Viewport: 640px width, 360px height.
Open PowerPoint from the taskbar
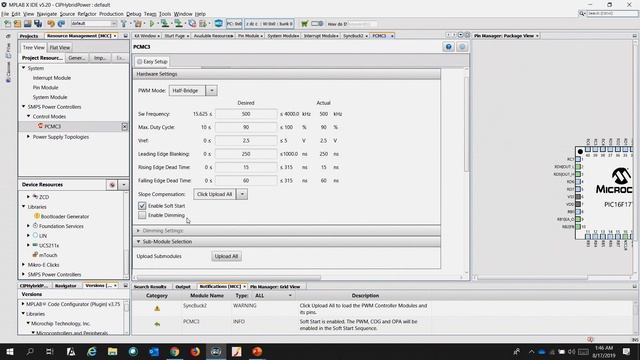pyautogui.click(x=257, y=351)
